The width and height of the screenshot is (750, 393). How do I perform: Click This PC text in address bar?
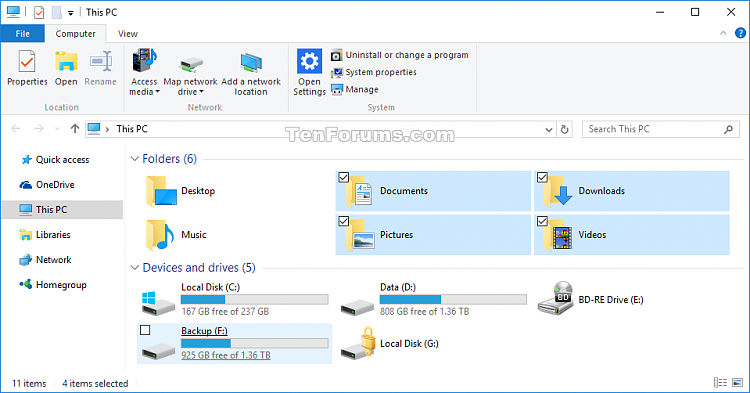pyautogui.click(x=132, y=129)
